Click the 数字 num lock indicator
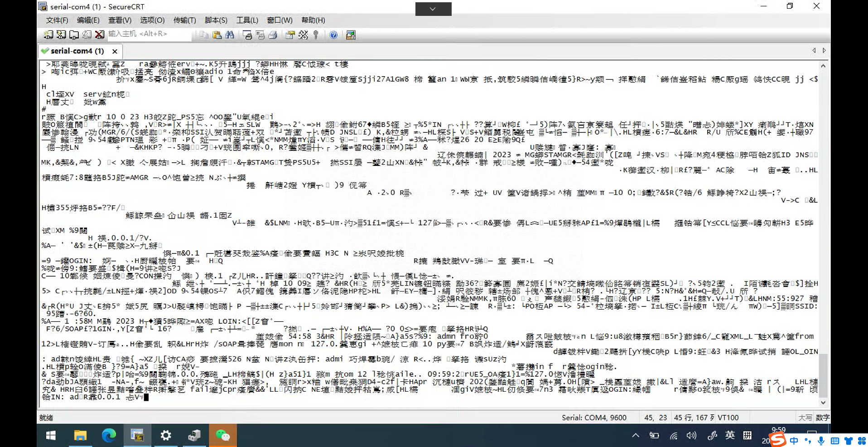 point(822,418)
